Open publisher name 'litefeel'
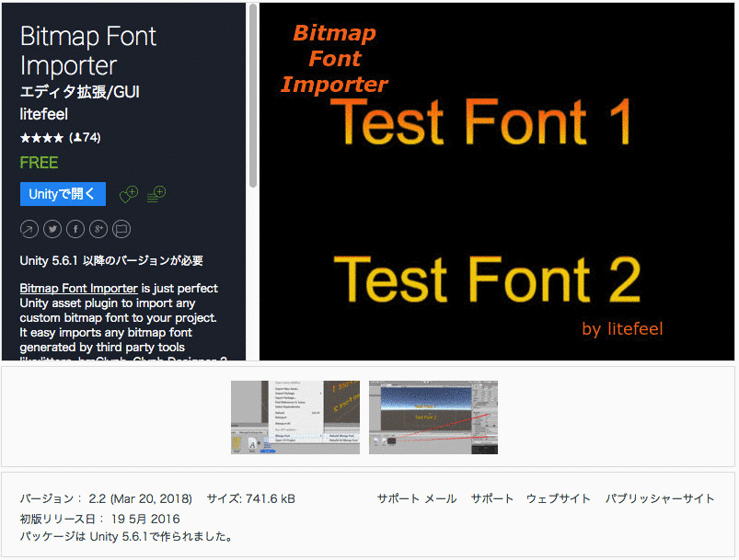The width and height of the screenshot is (739, 560). click(x=44, y=114)
